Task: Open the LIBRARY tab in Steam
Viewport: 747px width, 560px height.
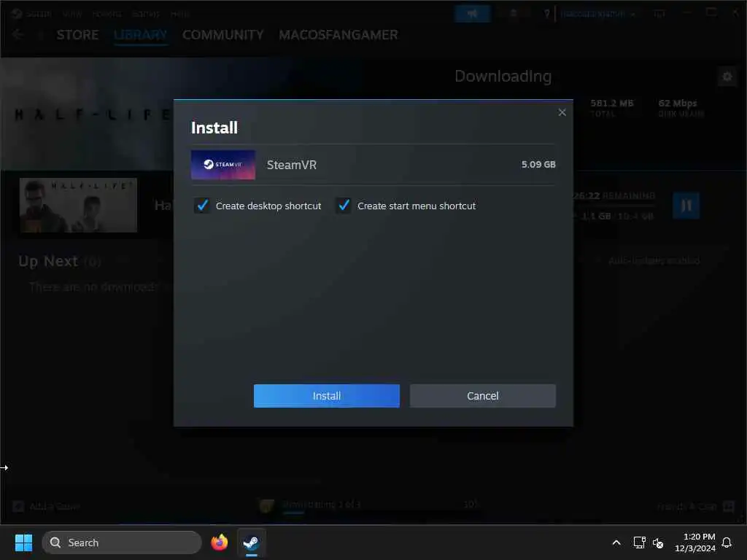Action: (141, 35)
